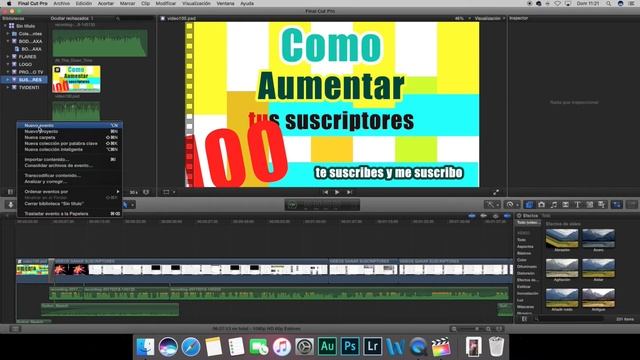The width and height of the screenshot is (640, 360).
Task: Choose Importar contenido from the context menu
Action: pos(69,160)
